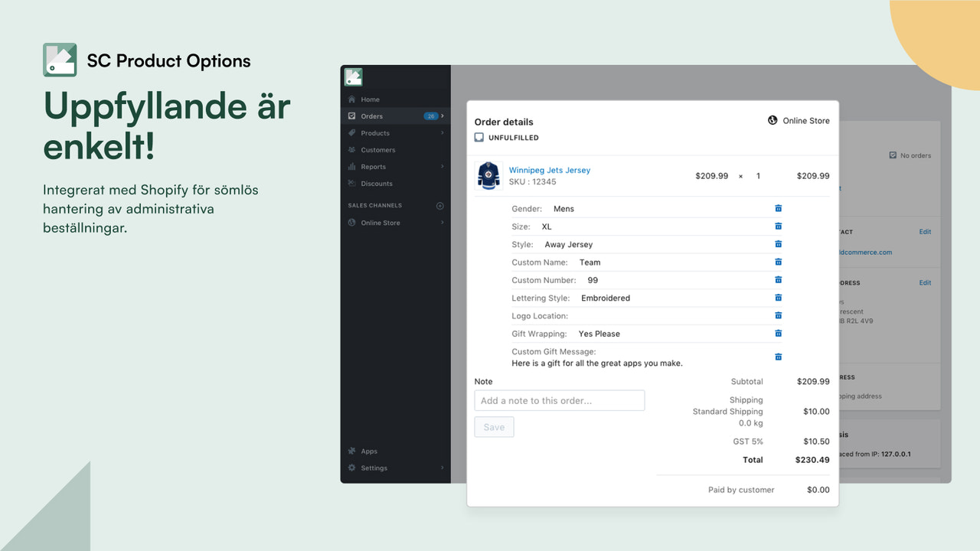Screen dimensions: 980x551
Task: Click the order note input field
Action: 560,400
